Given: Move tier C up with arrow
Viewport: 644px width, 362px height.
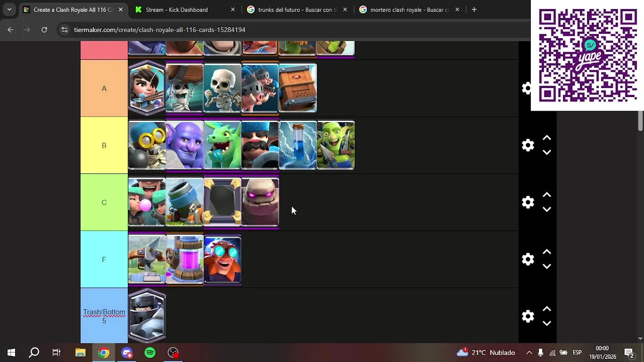Looking at the screenshot, I should (x=547, y=195).
